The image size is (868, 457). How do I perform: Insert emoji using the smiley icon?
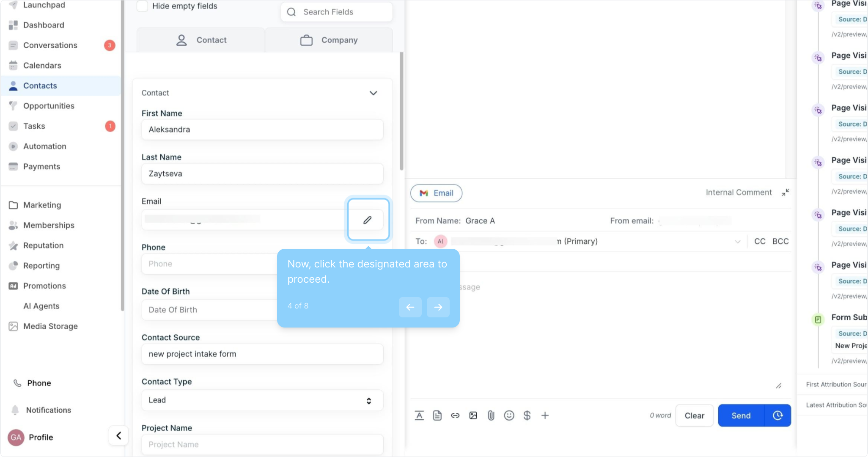[x=509, y=416]
